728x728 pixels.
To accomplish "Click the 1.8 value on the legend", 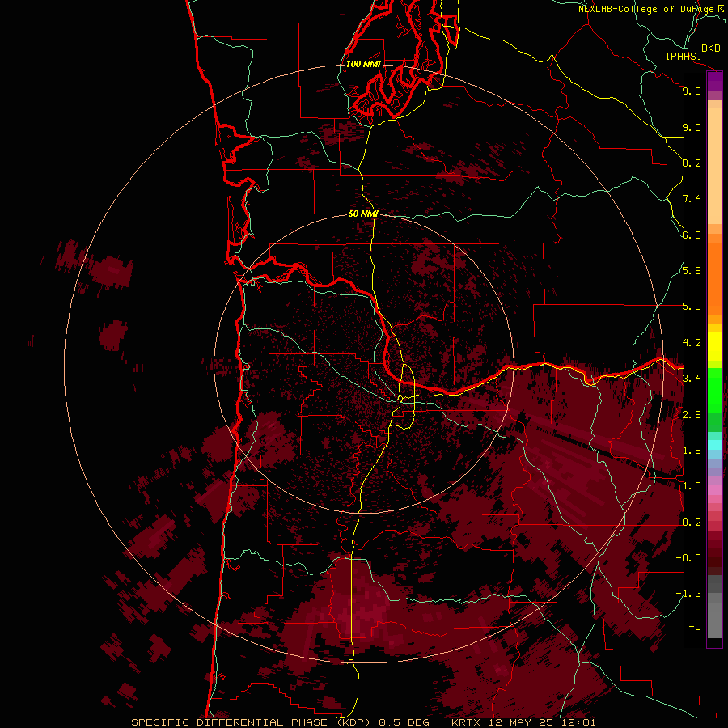I will click(692, 451).
